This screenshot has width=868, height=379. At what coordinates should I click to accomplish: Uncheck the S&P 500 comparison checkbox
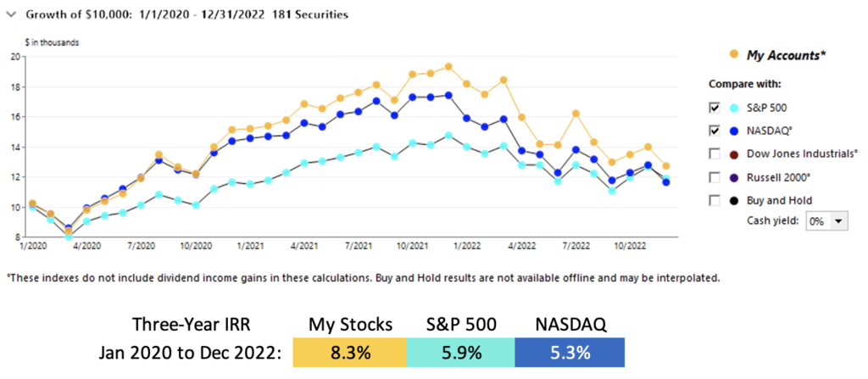(715, 107)
